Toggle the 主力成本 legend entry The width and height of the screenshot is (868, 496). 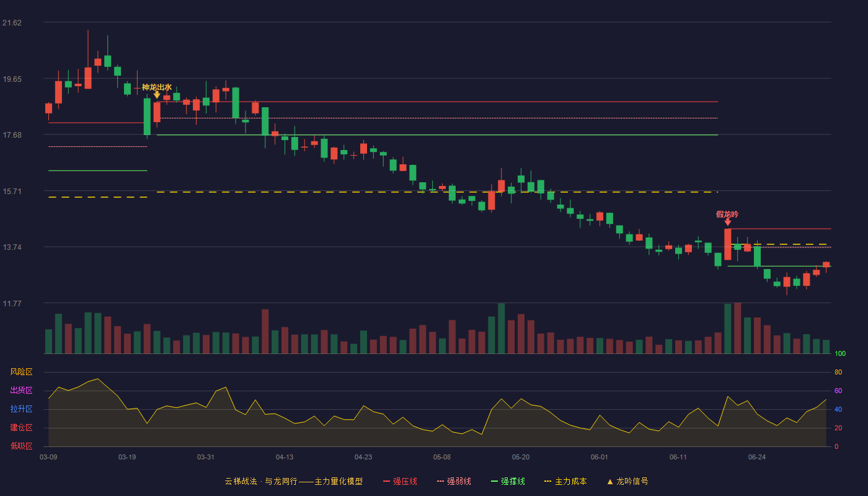(x=565, y=481)
